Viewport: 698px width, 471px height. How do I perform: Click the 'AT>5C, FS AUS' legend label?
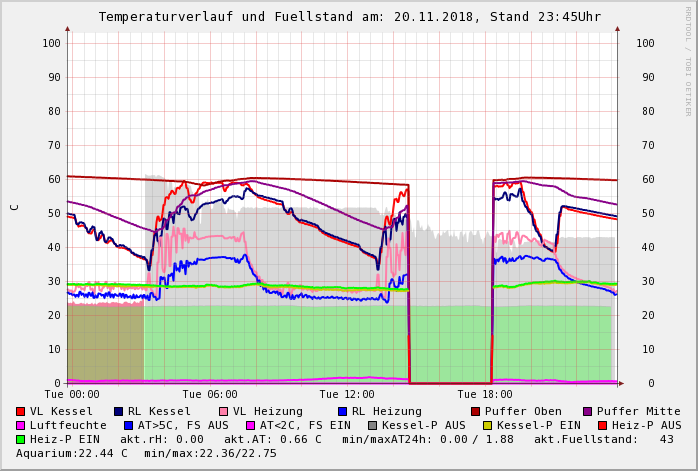coord(183,425)
